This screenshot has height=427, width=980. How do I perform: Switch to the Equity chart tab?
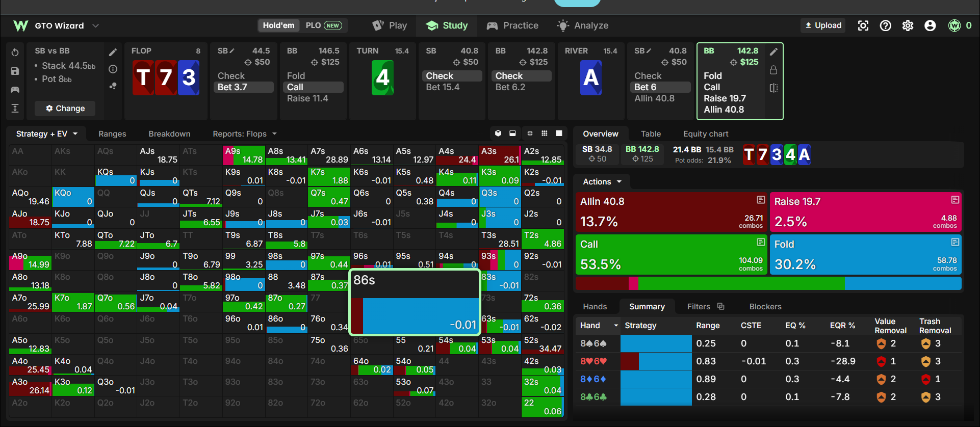coord(706,134)
